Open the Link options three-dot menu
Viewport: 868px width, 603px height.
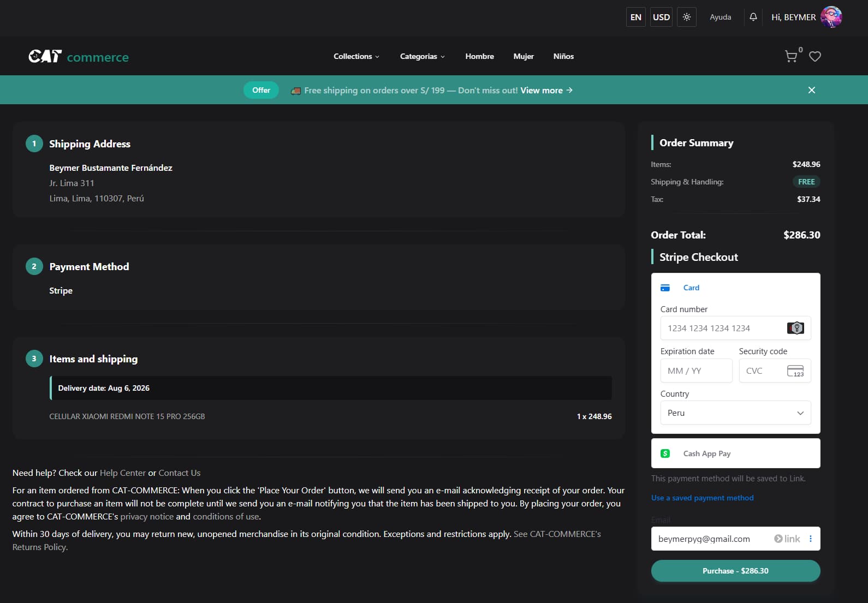click(x=811, y=539)
